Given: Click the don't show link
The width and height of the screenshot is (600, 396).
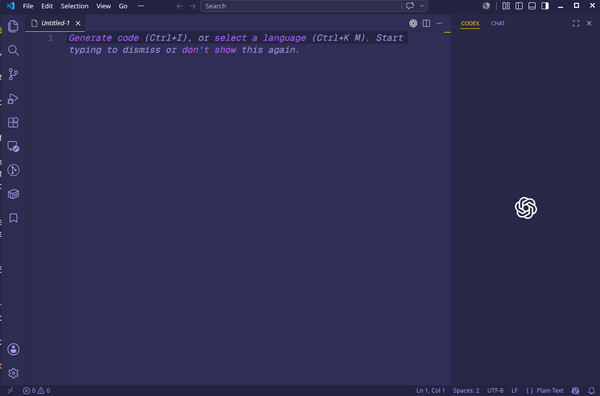Looking at the screenshot, I should tap(209, 50).
